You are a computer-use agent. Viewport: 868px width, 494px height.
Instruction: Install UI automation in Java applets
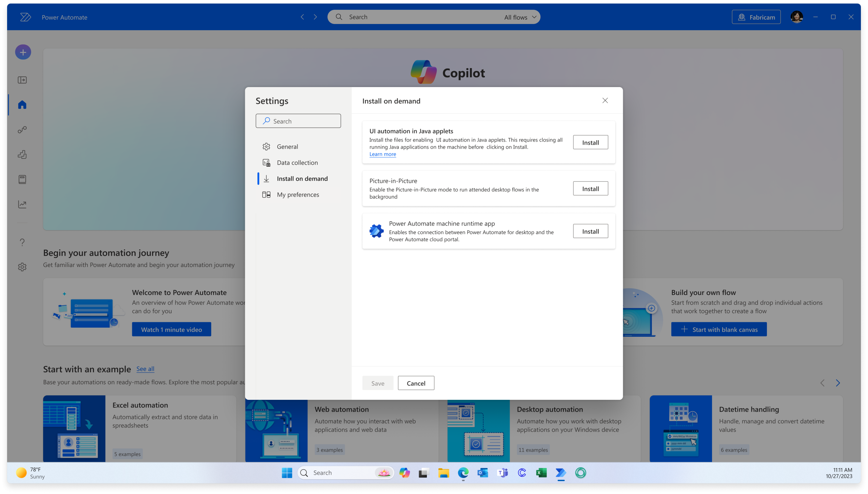590,143
